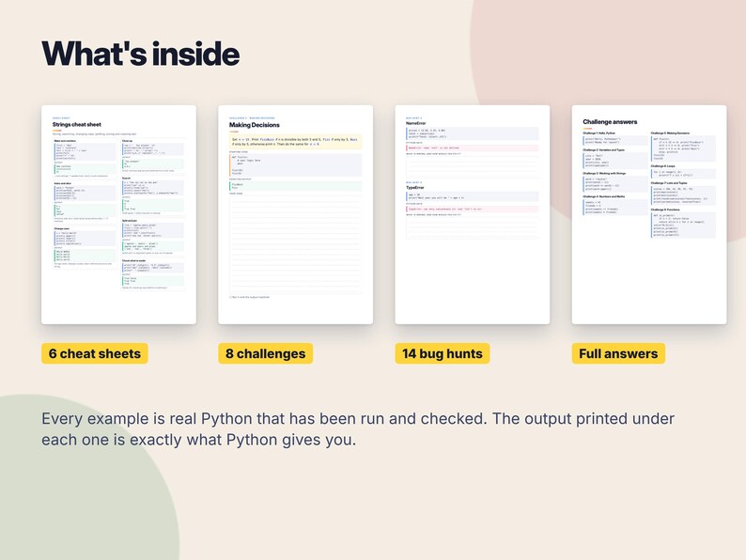Image resolution: width=746 pixels, height=560 pixels.
Task: Open the NameError bug hunt page thumbnail
Action: [473, 214]
